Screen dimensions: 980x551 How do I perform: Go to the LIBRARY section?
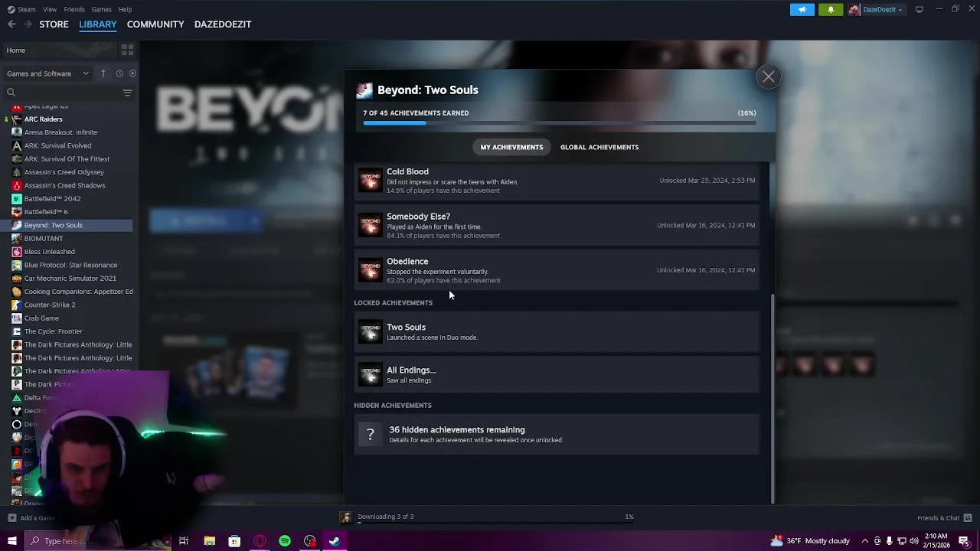98,24
